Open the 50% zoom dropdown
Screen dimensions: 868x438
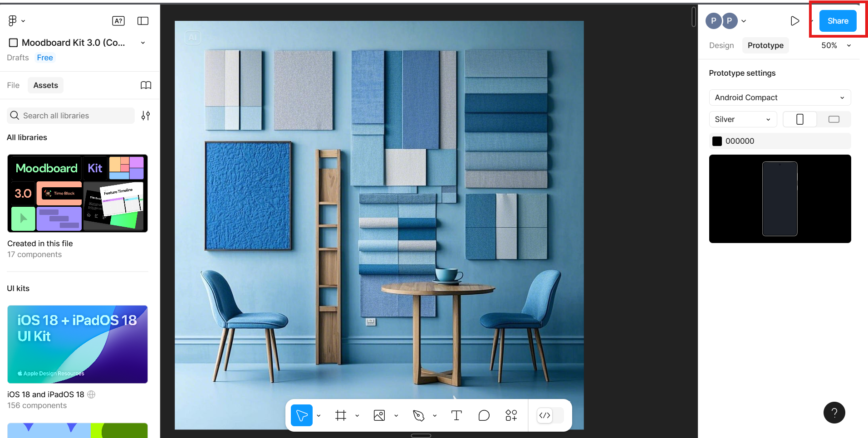pyautogui.click(x=836, y=45)
